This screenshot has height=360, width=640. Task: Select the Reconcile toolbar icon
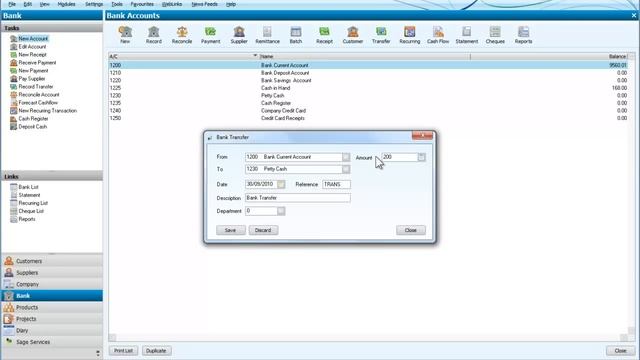pos(182,35)
